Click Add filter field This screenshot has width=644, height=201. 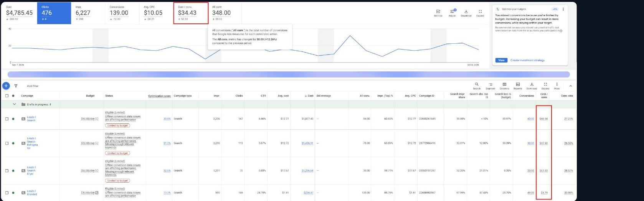point(33,86)
